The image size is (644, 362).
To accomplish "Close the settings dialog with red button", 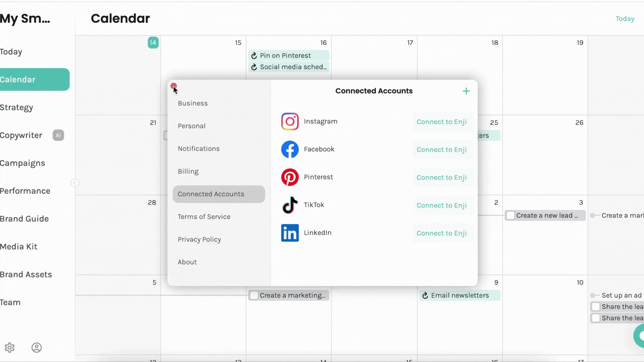I will pos(173,86).
